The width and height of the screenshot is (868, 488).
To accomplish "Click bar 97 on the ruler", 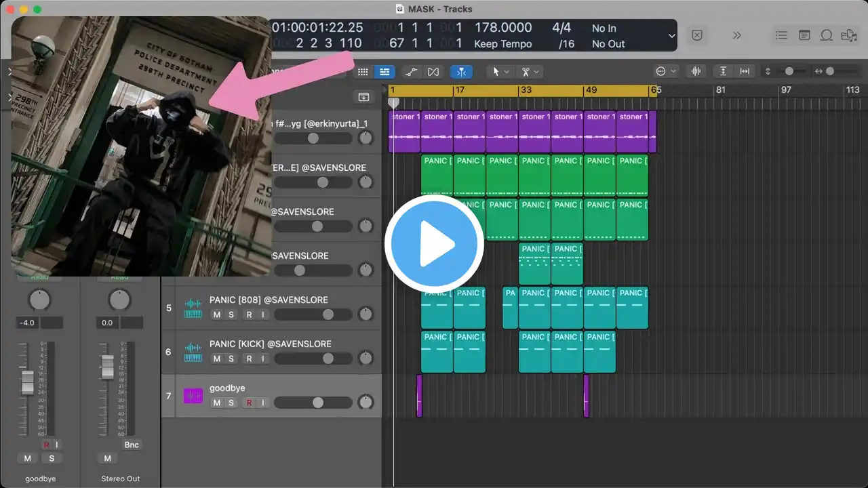I will (x=786, y=89).
